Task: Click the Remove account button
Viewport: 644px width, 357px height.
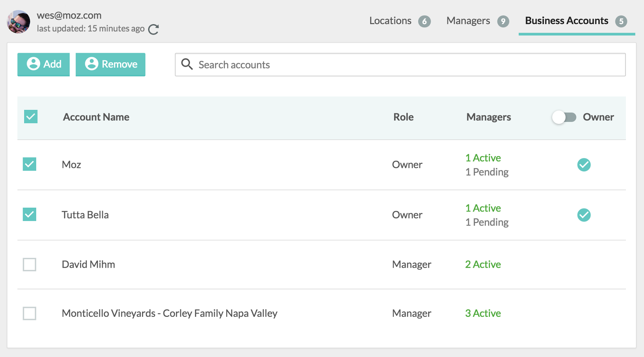Action: 110,64
